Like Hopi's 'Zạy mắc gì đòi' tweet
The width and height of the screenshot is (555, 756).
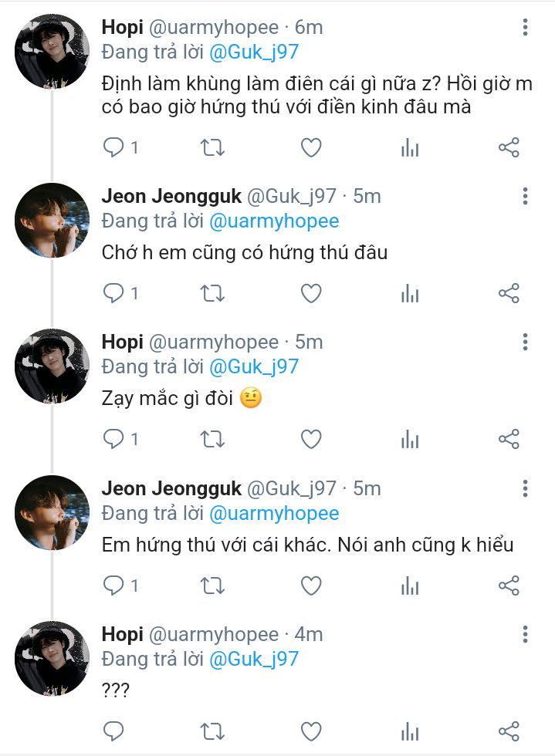[311, 440]
